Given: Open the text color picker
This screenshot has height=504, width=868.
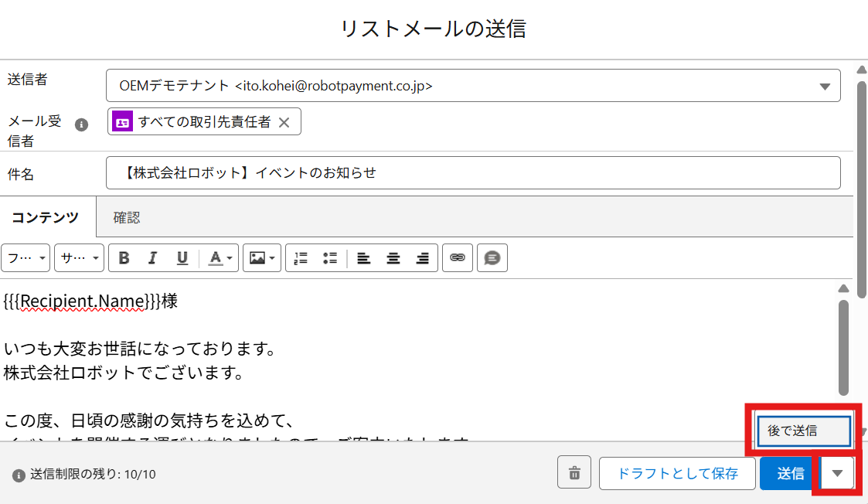Looking at the screenshot, I should tap(220, 258).
